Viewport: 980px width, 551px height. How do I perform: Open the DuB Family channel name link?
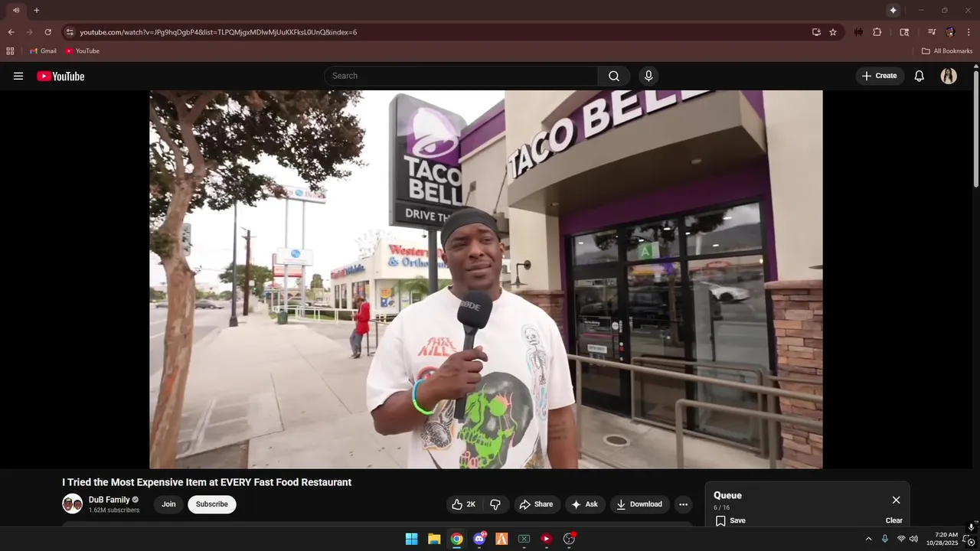[109, 500]
